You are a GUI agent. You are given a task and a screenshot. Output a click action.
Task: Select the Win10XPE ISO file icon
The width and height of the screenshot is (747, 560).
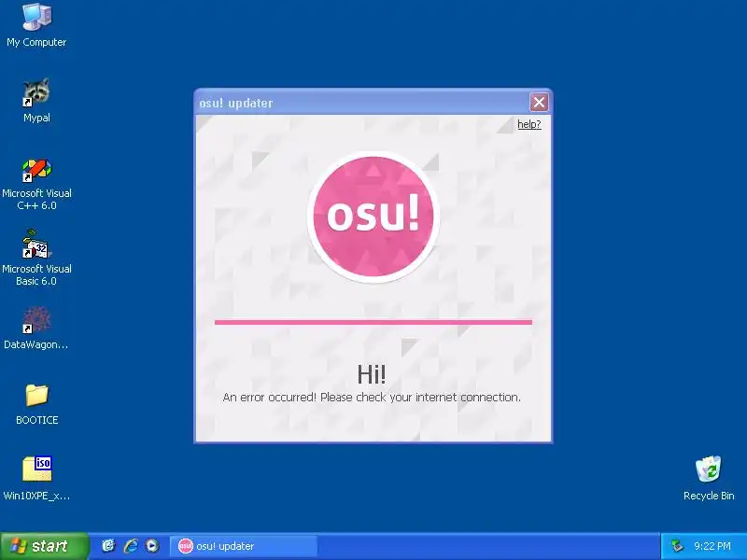point(36,479)
